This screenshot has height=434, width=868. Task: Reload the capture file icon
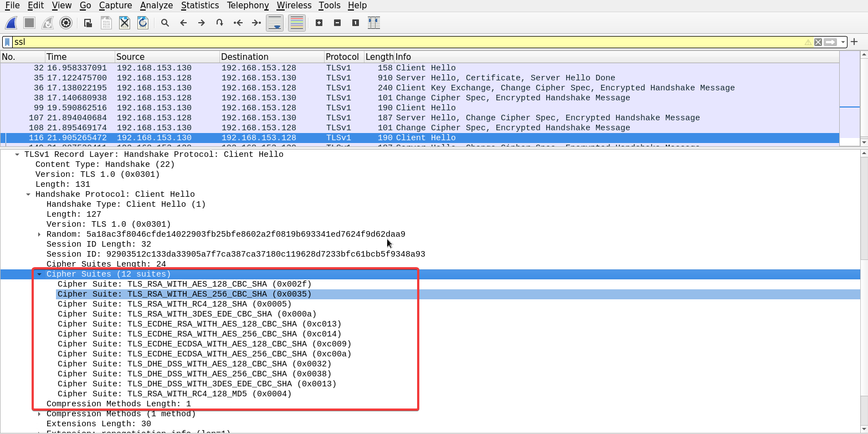[143, 23]
